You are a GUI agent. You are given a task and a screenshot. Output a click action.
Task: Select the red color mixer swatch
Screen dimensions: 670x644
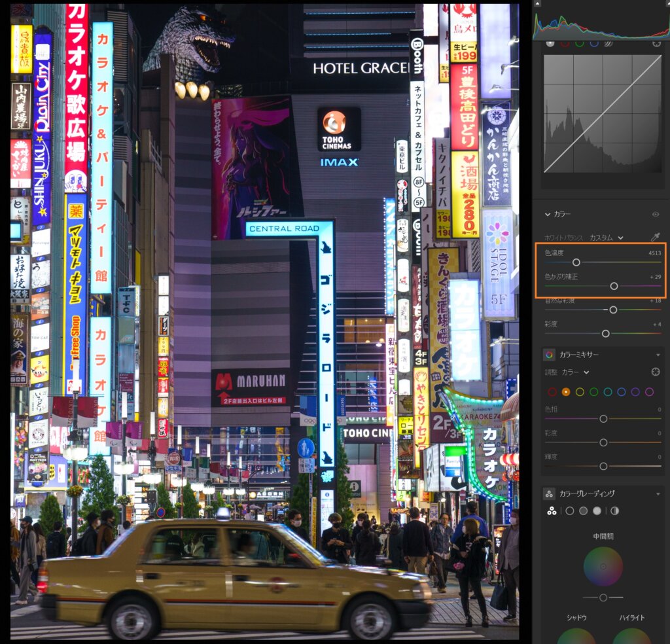(552, 392)
